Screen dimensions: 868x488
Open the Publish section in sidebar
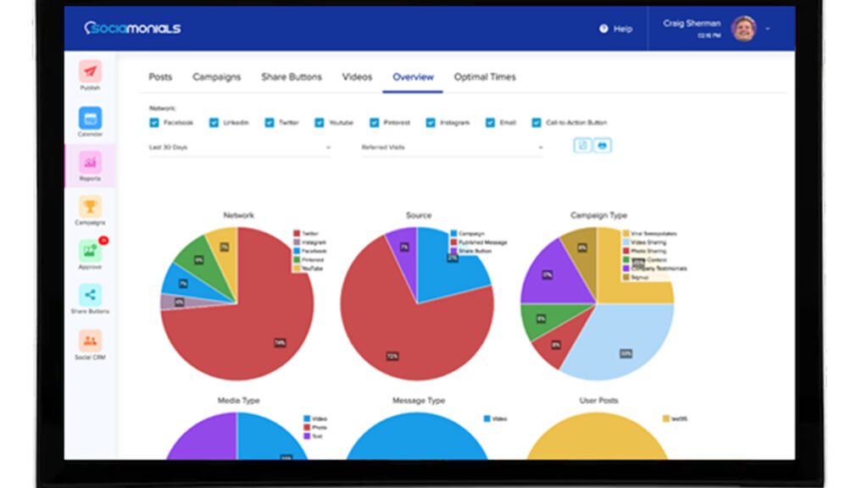[90, 72]
